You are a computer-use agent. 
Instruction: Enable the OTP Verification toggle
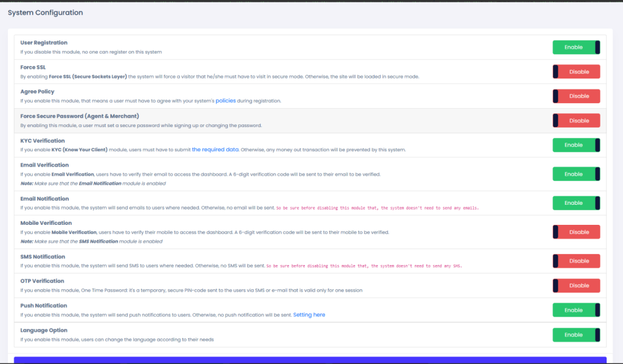(x=576, y=286)
